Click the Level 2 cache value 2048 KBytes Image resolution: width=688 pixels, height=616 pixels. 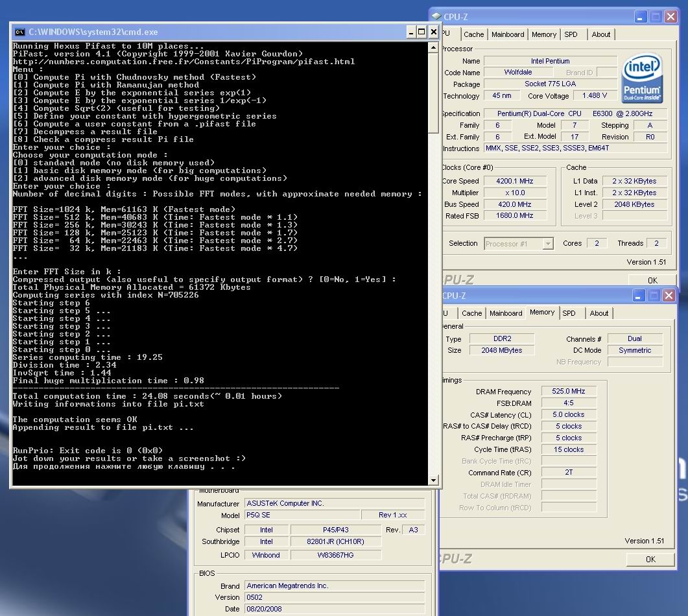[634, 204]
